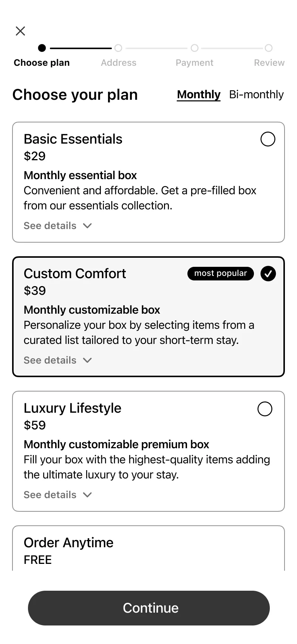The width and height of the screenshot is (297, 644).
Task: Switch to Monthly billing tab
Action: click(x=198, y=94)
